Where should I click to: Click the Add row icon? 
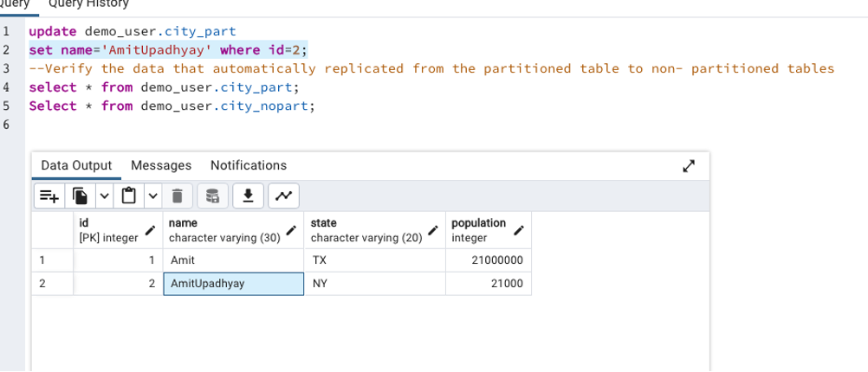click(48, 196)
